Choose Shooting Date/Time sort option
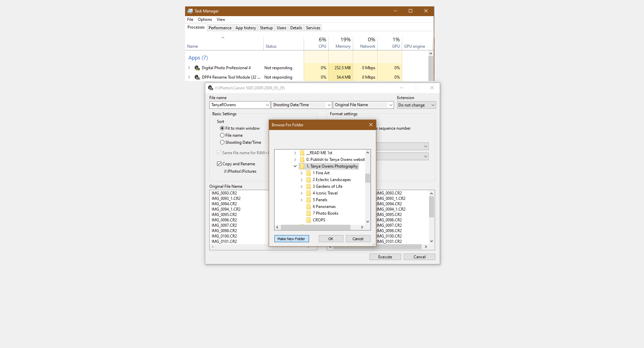644x348 pixels. 222,142
